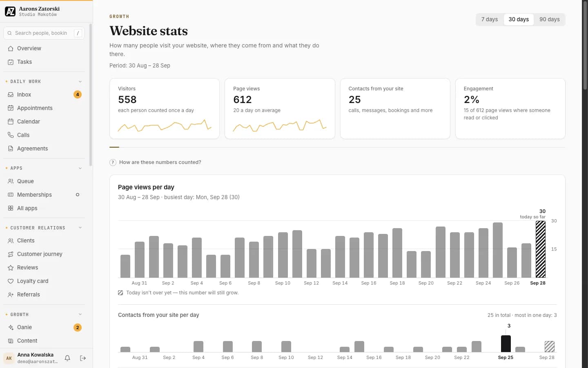Open How are these numbers counted?
This screenshot has width=588, height=368.
(155, 162)
